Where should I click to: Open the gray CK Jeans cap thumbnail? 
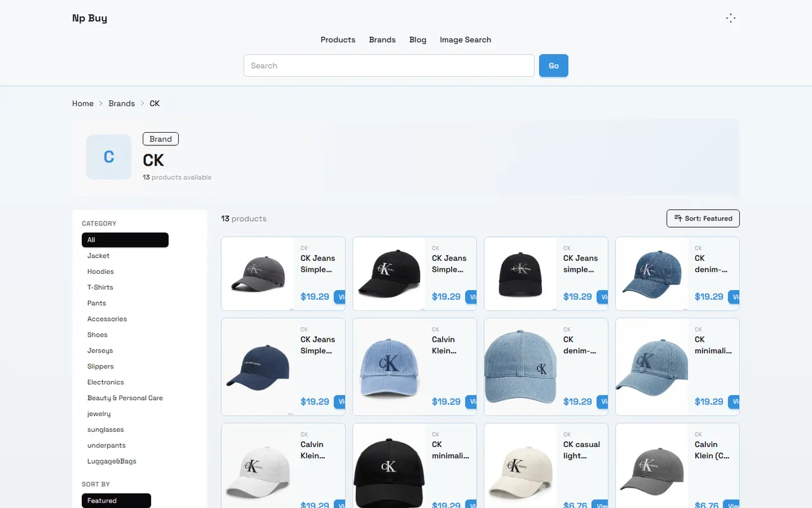[x=258, y=274]
